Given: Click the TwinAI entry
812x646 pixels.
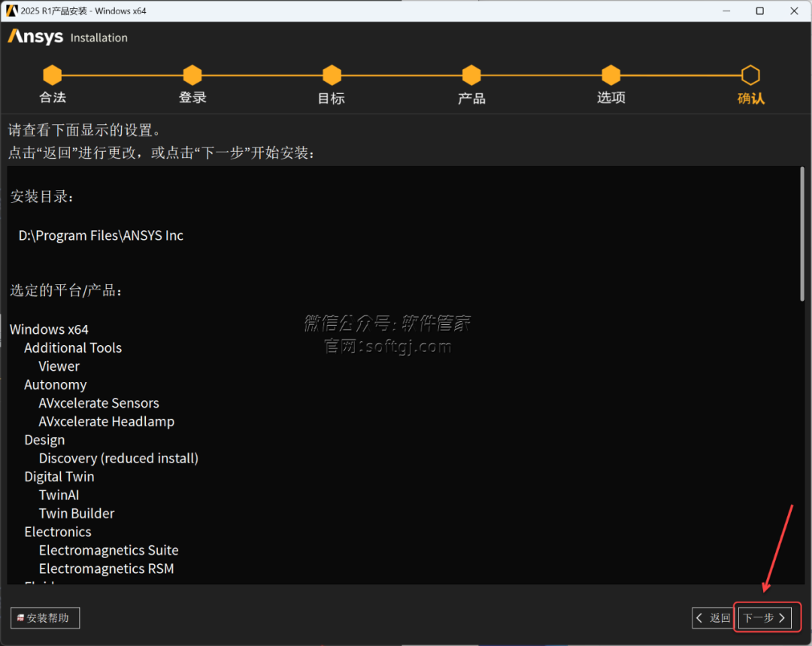Looking at the screenshot, I should (x=59, y=496).
